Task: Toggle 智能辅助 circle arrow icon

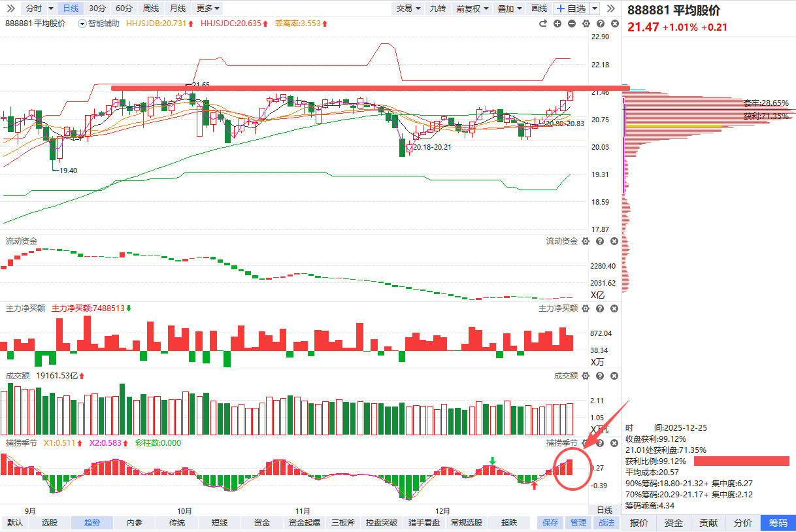Action: tap(82, 24)
